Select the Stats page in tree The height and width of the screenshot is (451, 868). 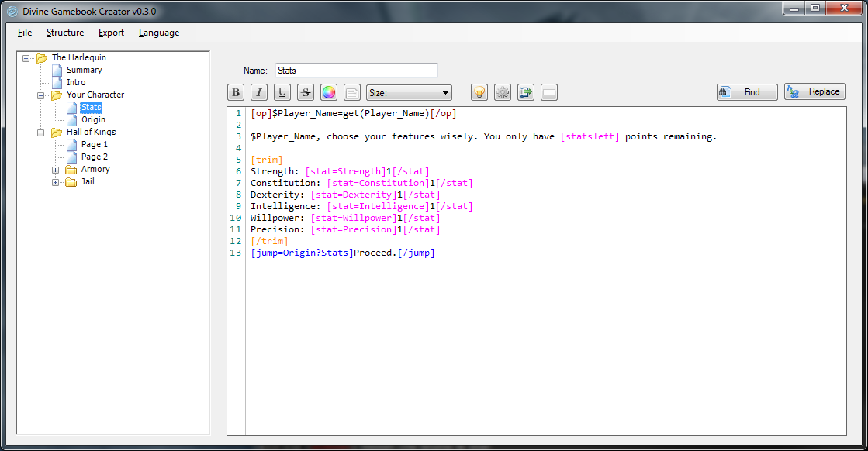click(x=92, y=107)
